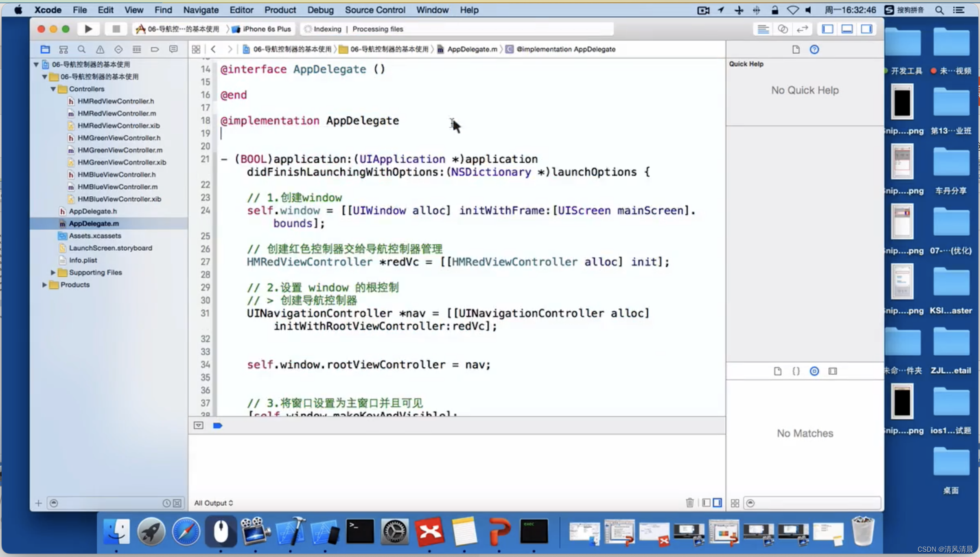Expand the Supporting Files group
980x557 pixels.
[53, 272]
